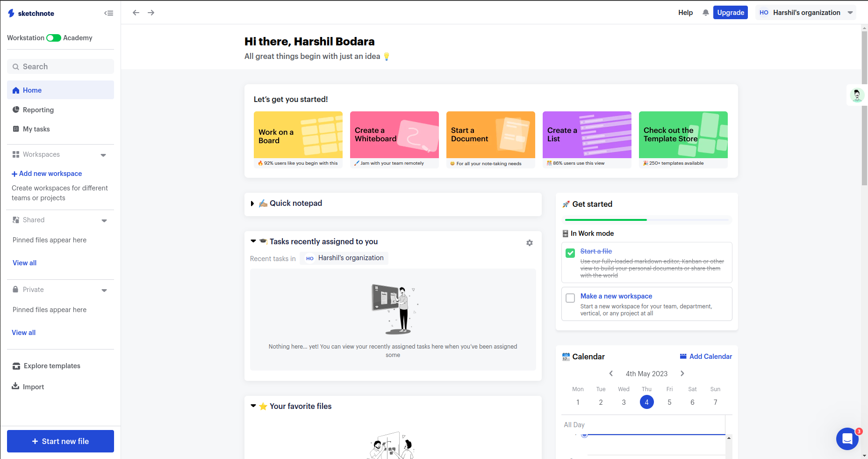Click the Work on a Board card

(x=298, y=140)
